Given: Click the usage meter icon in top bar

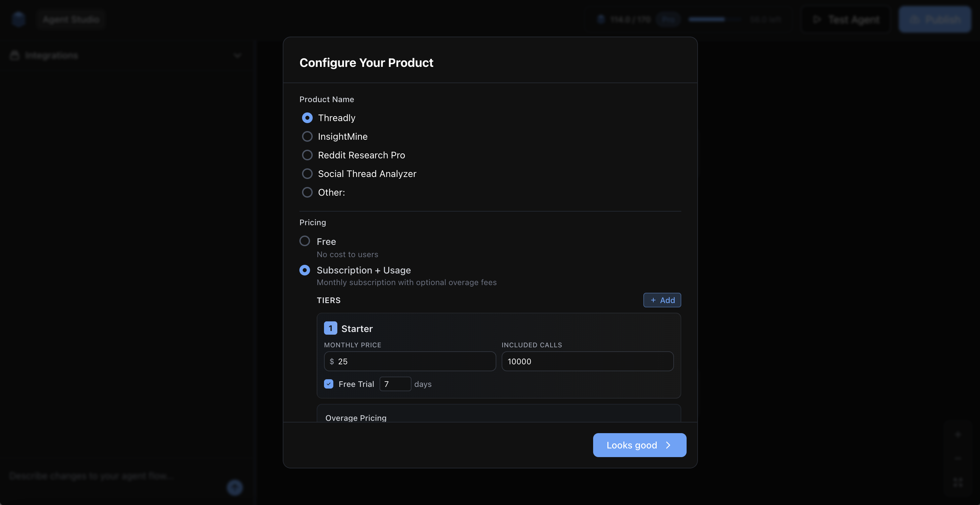Looking at the screenshot, I should tap(601, 19).
